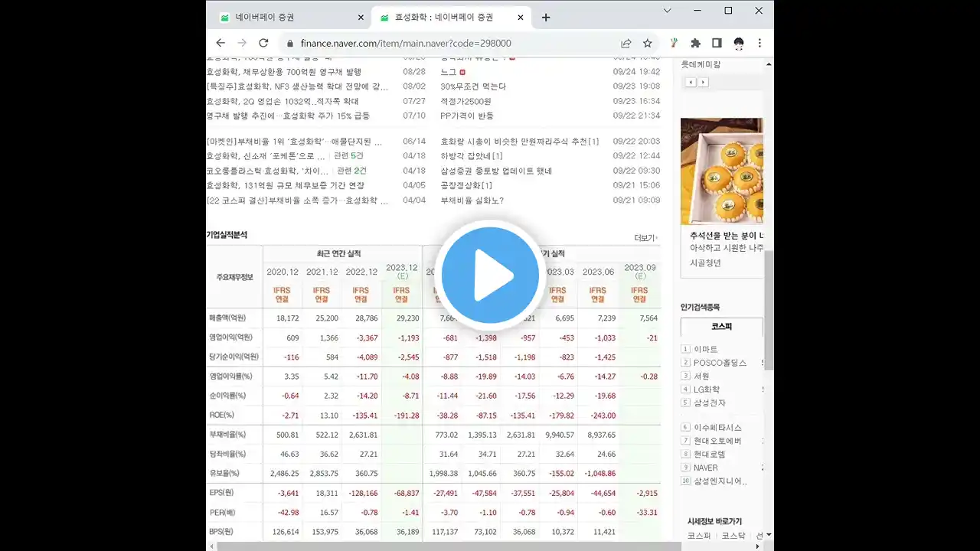
Task: Open 서원 in popular stocks list
Action: coord(701,376)
